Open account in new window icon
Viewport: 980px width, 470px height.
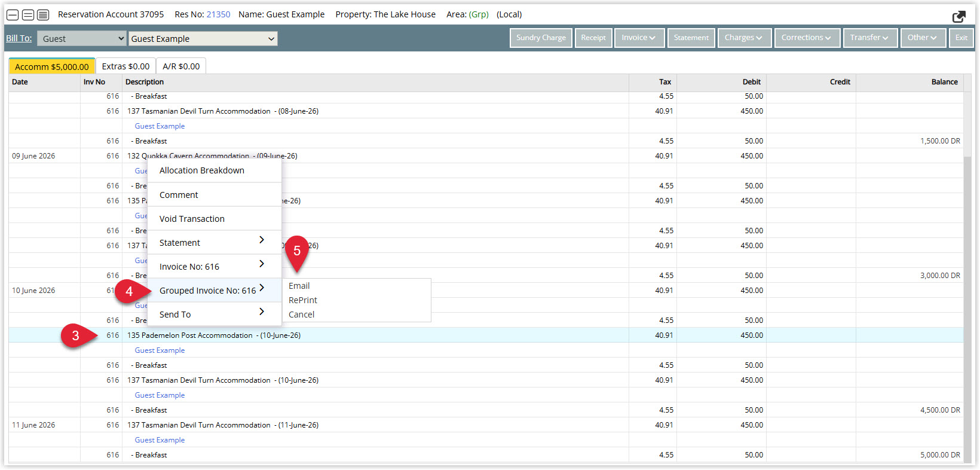[958, 16]
